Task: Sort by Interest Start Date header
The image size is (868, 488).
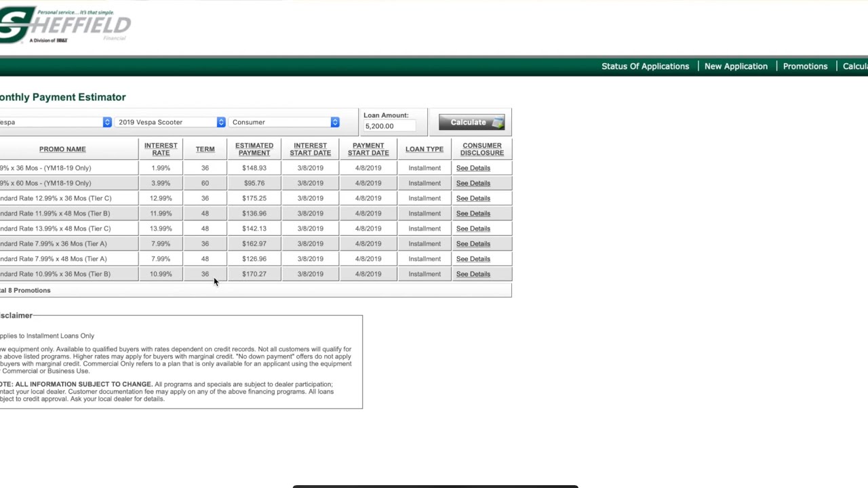Action: click(x=311, y=149)
